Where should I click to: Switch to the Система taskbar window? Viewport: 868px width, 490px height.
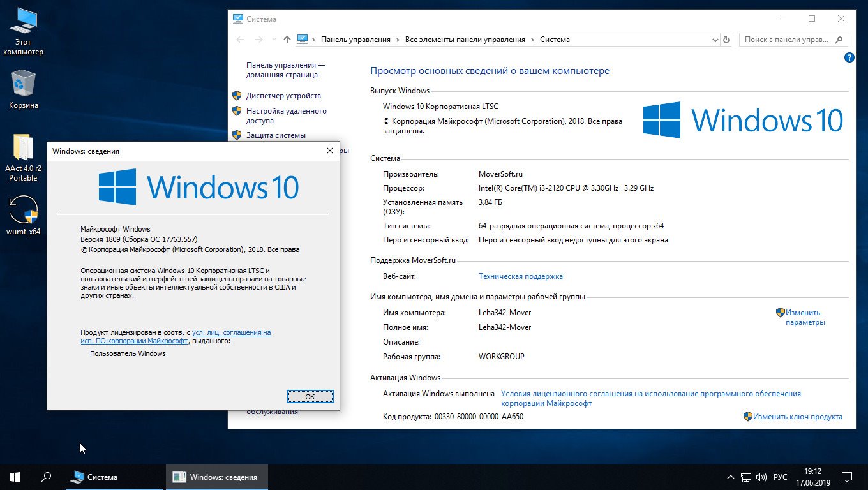113,477
